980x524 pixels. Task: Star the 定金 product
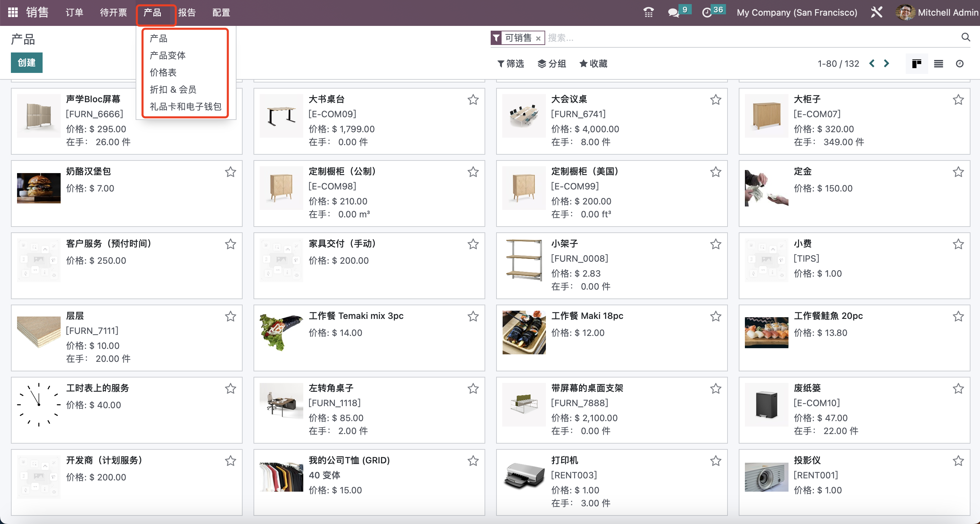coord(958,172)
